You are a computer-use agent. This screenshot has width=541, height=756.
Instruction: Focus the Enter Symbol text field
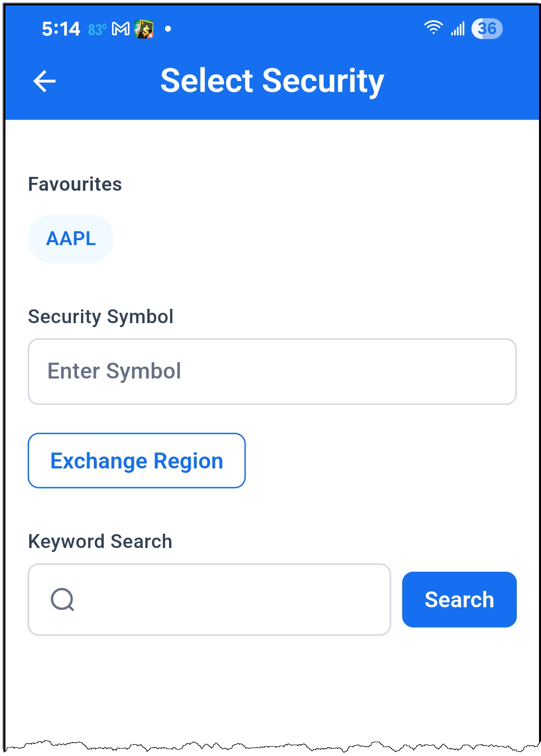272,372
